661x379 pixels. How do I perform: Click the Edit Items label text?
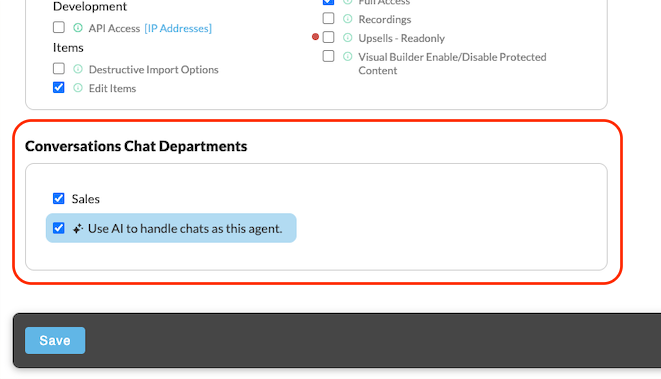(x=112, y=89)
